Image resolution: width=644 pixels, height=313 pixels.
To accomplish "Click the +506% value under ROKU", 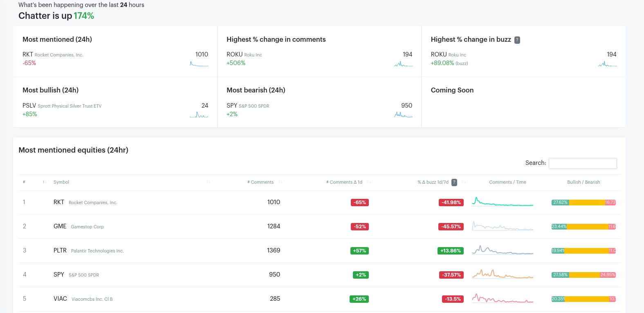I will (x=236, y=63).
